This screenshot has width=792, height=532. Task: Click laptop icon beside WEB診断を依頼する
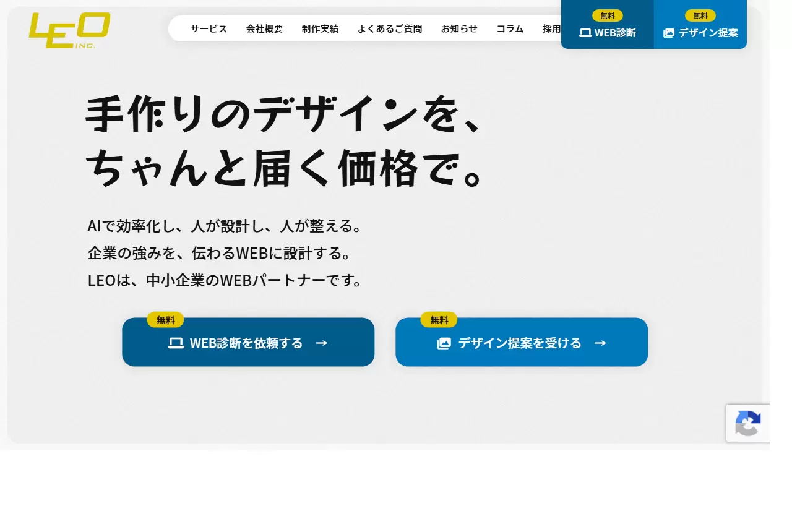pos(176,343)
